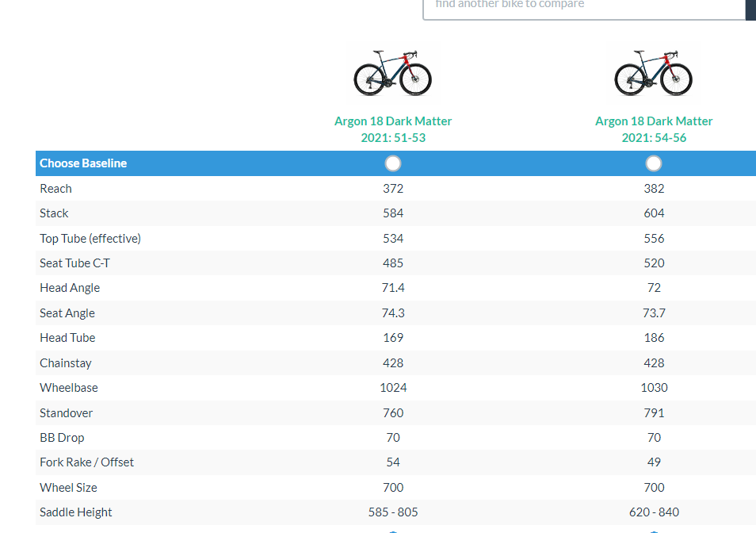Click the Argon 18 Dark Matter 54-56 bike image
756x533 pixels.
[x=654, y=72]
